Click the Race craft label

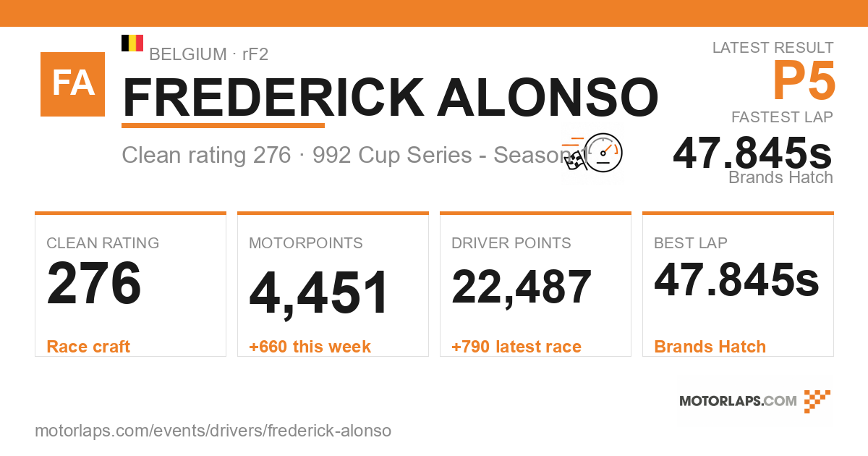[88, 347]
